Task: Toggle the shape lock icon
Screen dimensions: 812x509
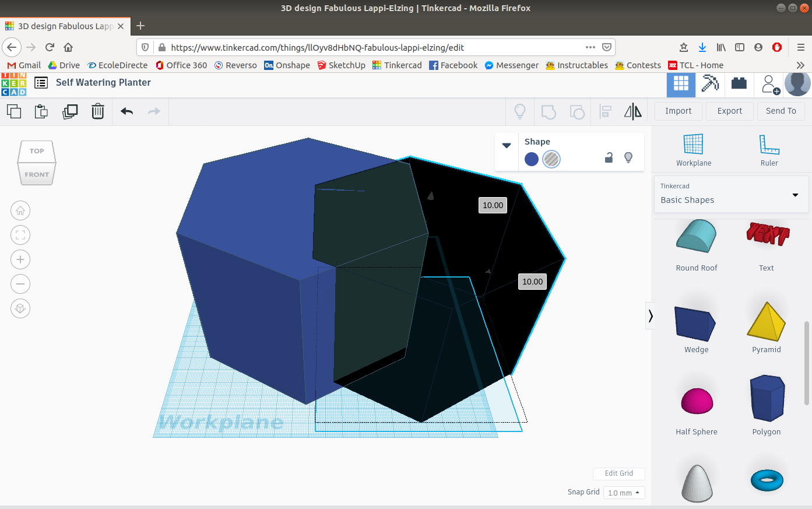Action: 609,157
